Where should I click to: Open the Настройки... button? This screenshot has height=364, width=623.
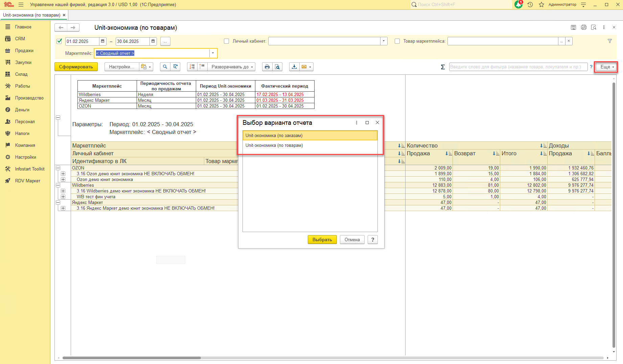(x=122, y=67)
